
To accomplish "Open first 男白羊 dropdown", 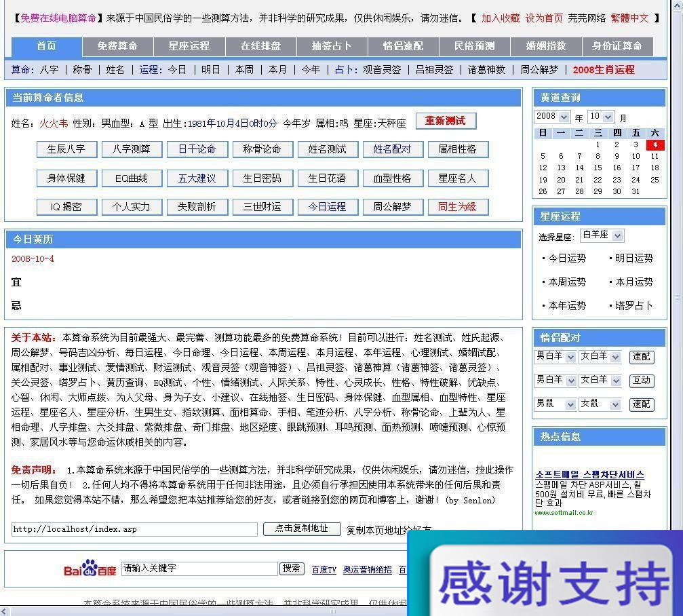I will pyautogui.click(x=555, y=356).
